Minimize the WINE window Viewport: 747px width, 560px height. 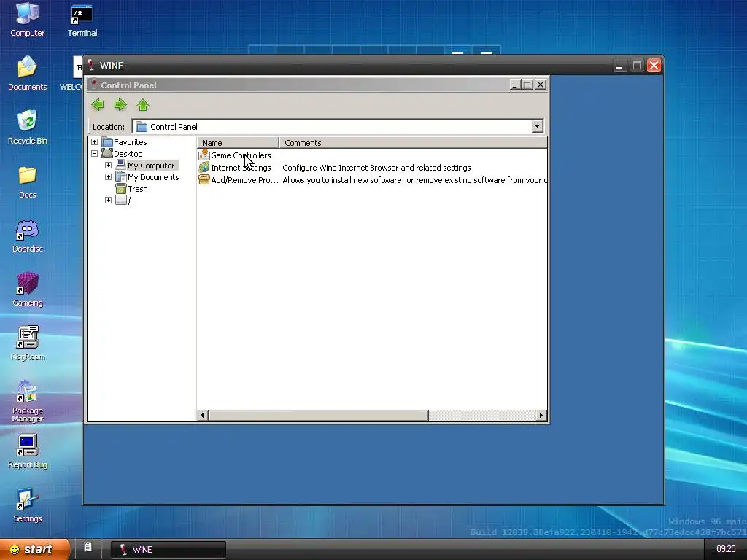(619, 66)
